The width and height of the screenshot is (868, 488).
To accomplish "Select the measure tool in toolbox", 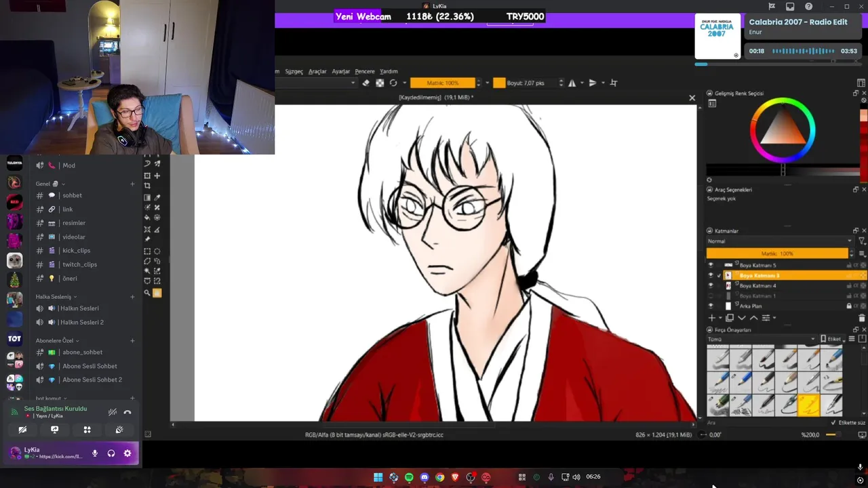I will click(157, 230).
